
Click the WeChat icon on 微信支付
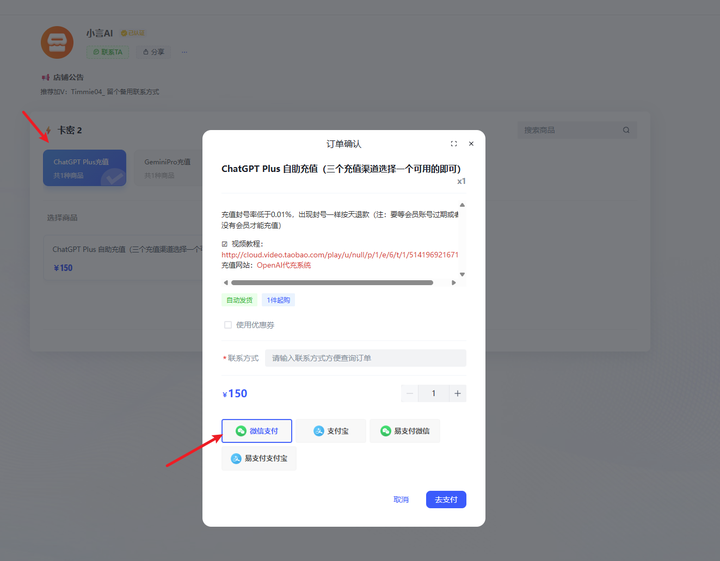241,431
